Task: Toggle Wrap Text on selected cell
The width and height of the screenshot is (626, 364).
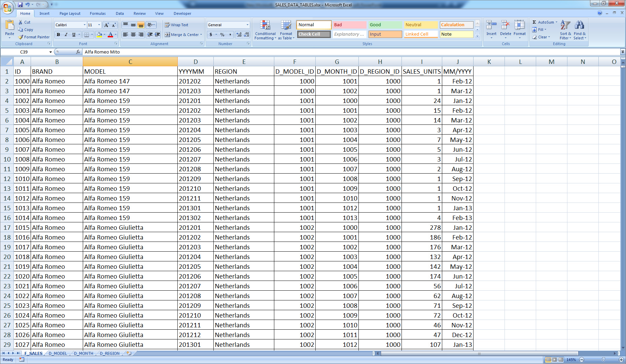Action: [176, 25]
